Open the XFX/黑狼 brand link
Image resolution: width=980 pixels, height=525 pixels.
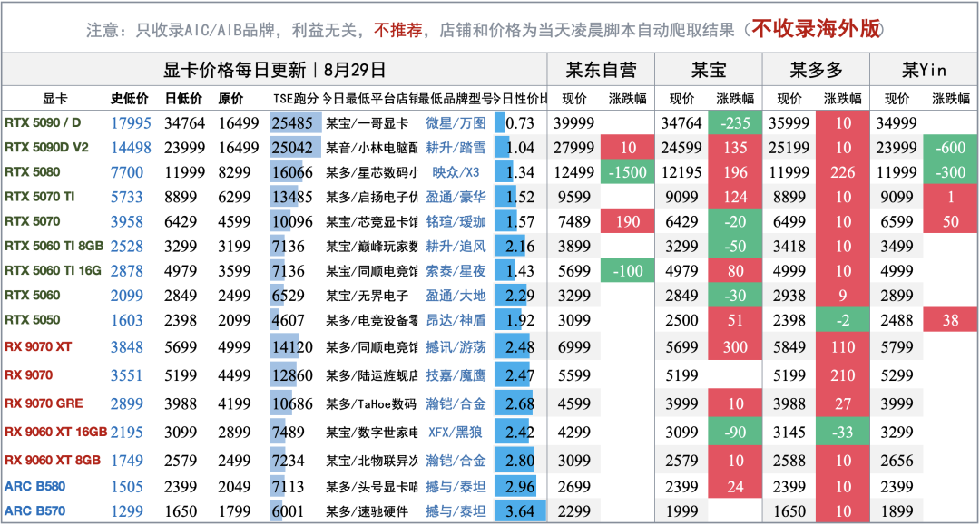[x=456, y=432]
